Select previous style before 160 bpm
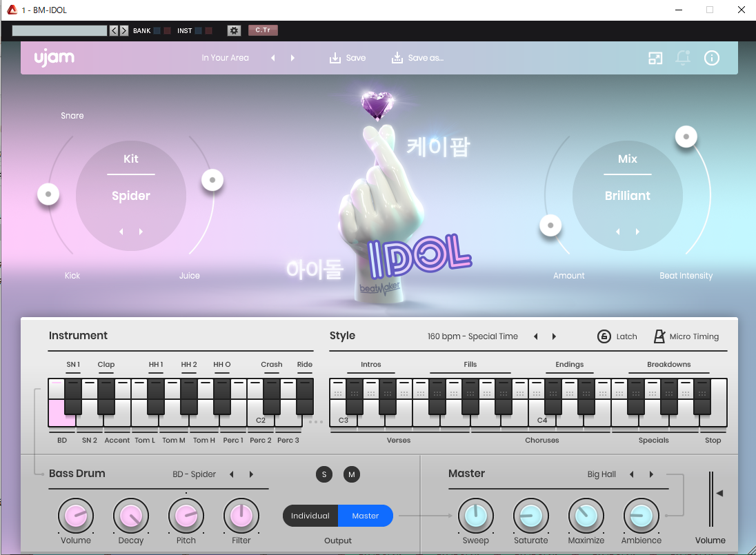 [536, 336]
